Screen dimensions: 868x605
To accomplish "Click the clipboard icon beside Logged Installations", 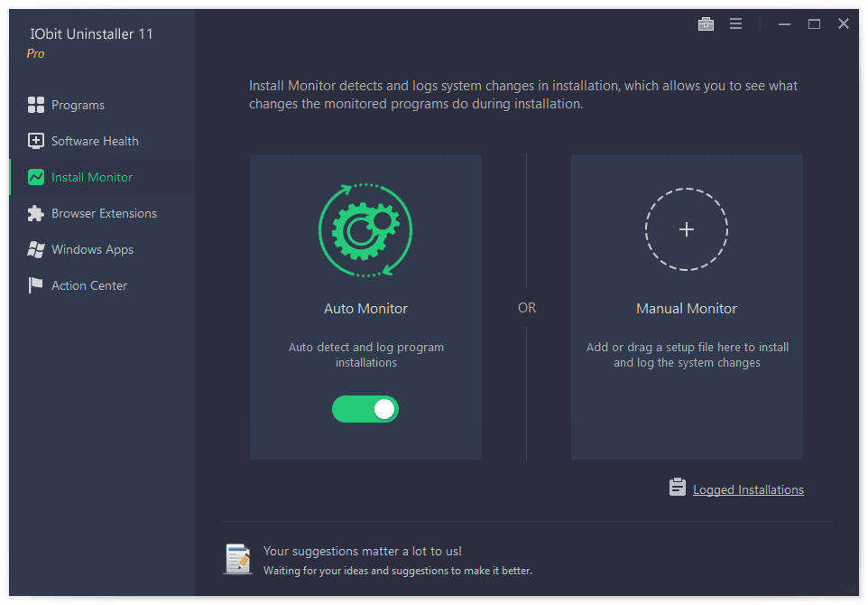I will coord(677,487).
